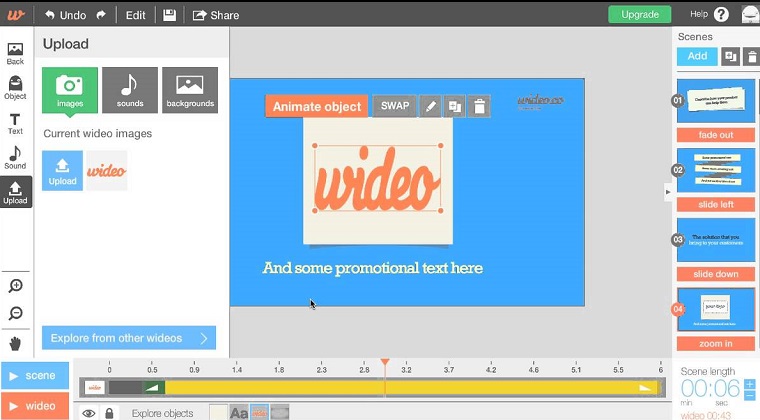This screenshot has height=420, width=760.
Task: Click end animation handle on timeline
Action: 645,388
